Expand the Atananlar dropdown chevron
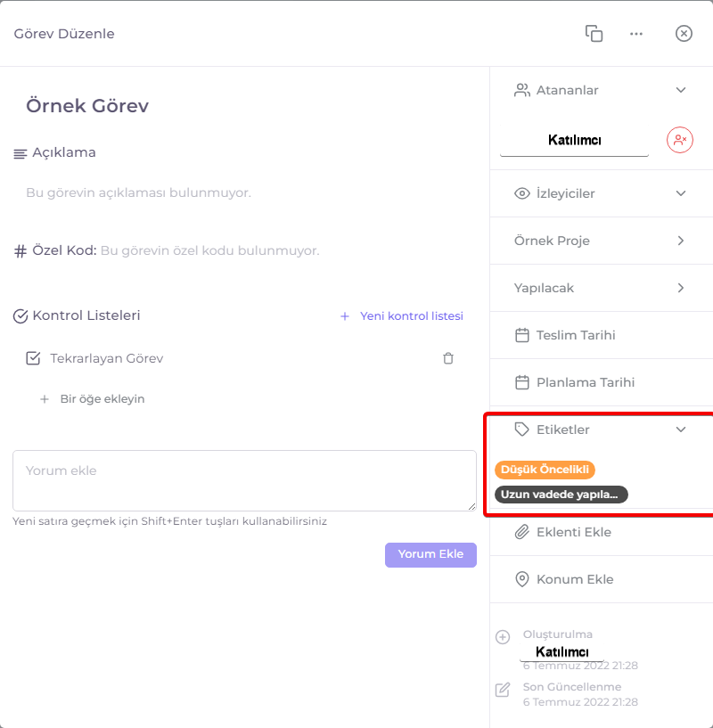Viewport: 713px width, 728px height. click(681, 90)
